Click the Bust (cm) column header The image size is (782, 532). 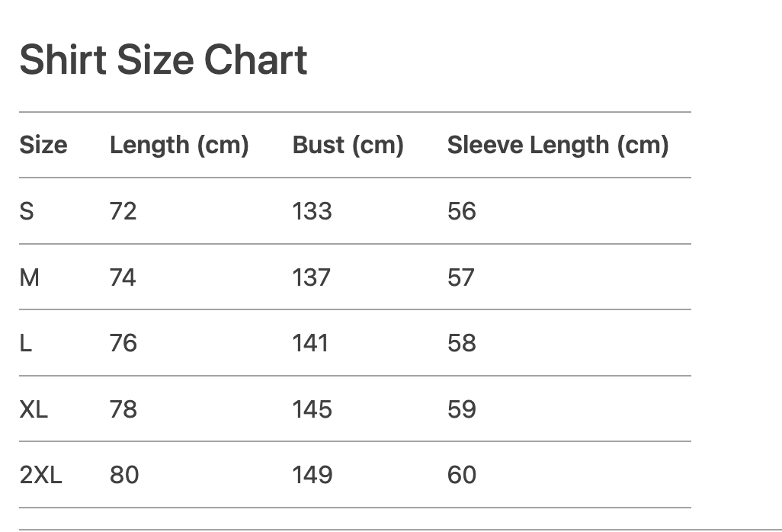pos(348,145)
